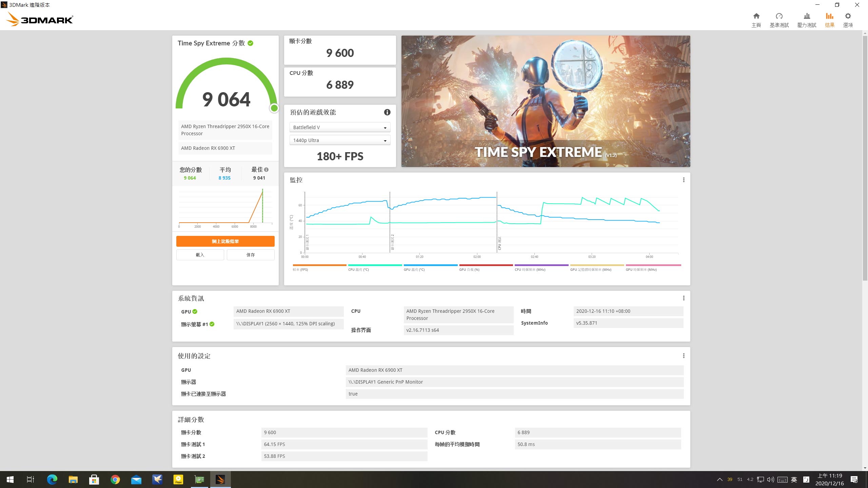Select the time value 2020-12-16 11:10
Screen dimensions: 868x488
pos(628,311)
